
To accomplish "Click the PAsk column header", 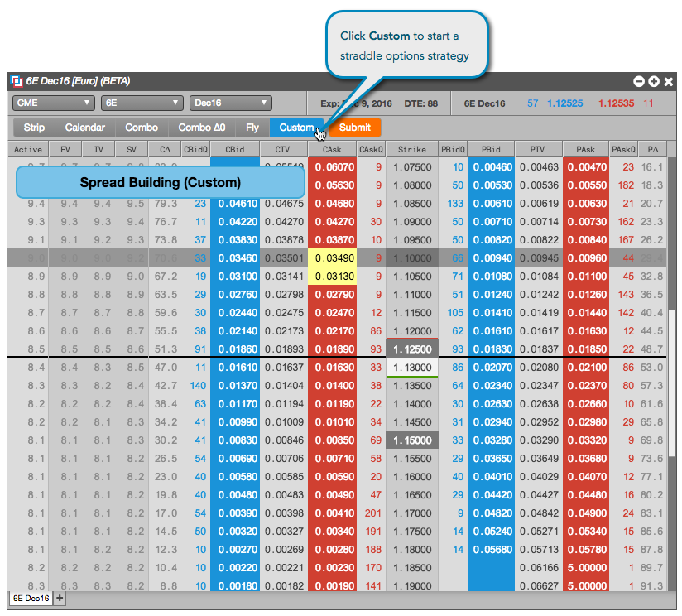I will (585, 149).
